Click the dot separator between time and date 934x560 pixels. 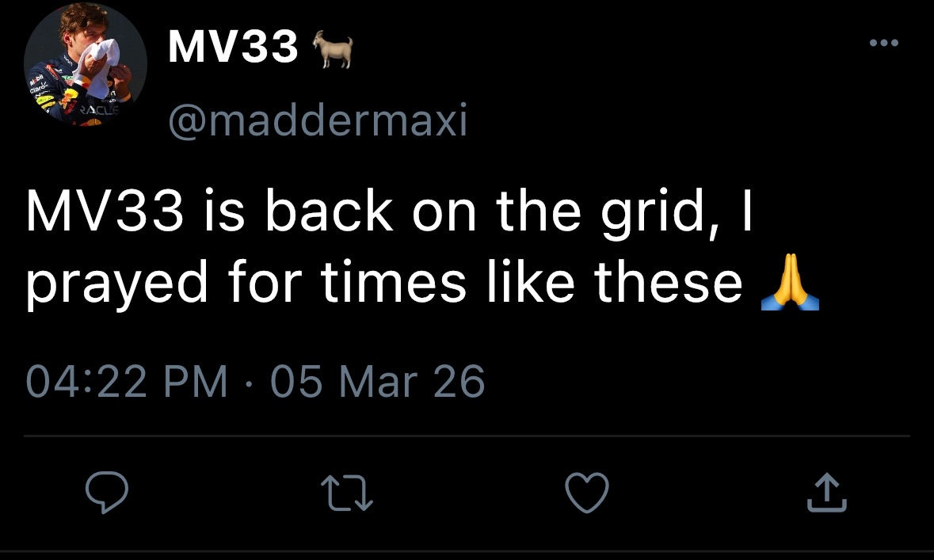click(x=250, y=382)
